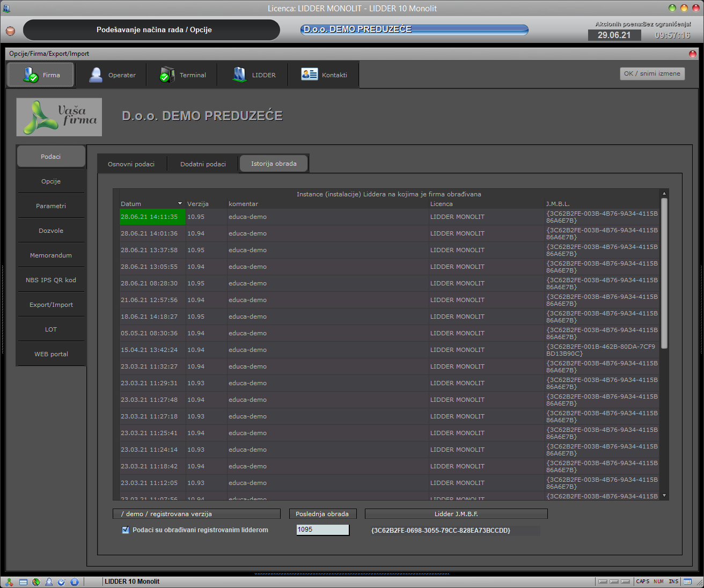Screen dimensions: 704x588
Task: Select Podaci in the side menu
Action: point(51,157)
